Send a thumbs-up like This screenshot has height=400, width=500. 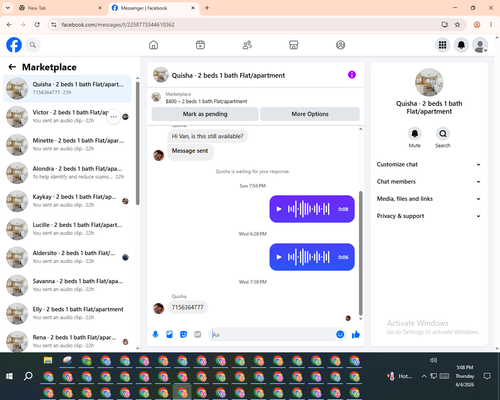pyautogui.click(x=356, y=334)
